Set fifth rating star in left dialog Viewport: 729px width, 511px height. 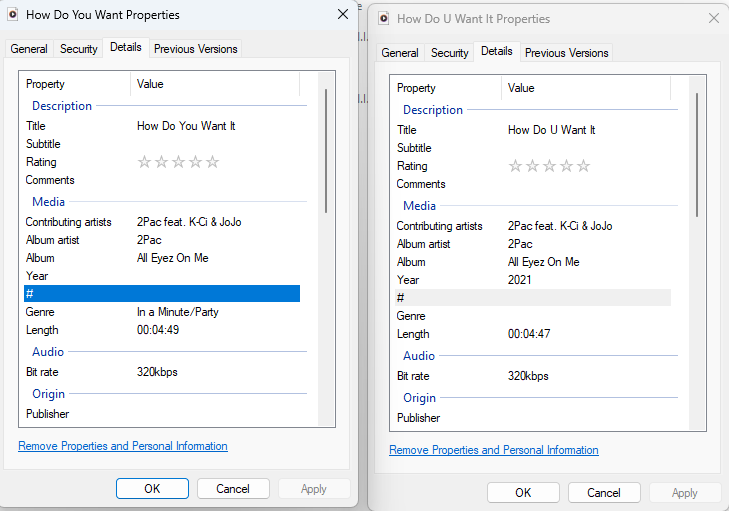coord(212,162)
